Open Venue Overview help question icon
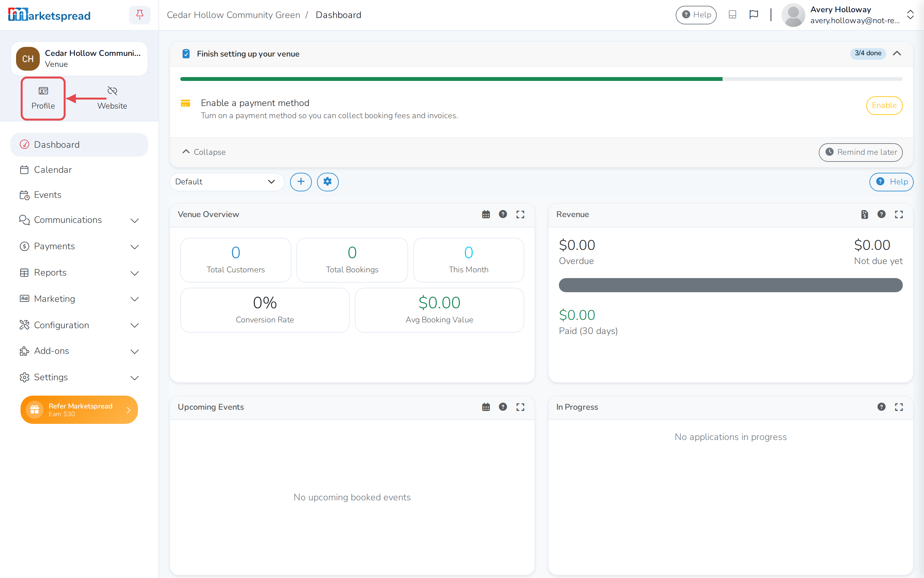924x578 pixels. [x=503, y=215]
